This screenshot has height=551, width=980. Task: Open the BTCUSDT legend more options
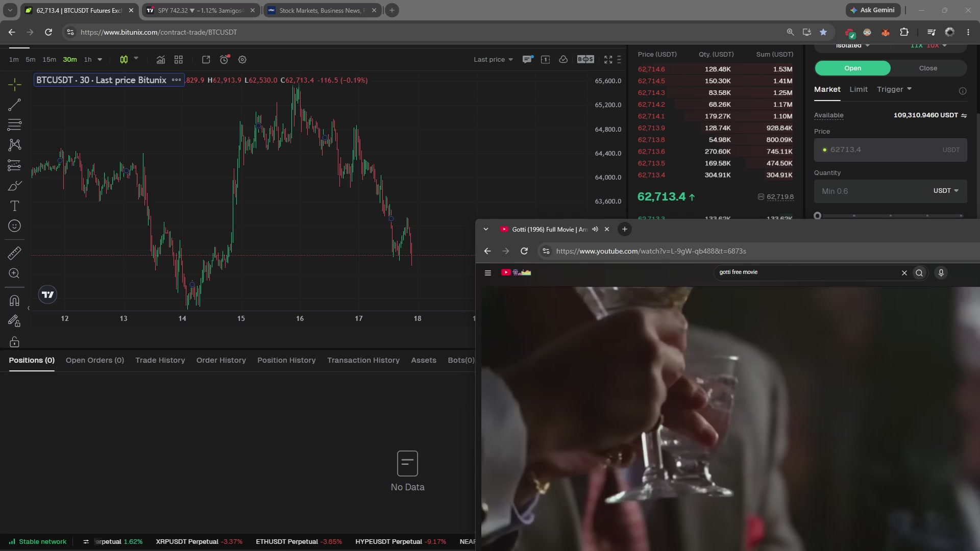coord(176,80)
